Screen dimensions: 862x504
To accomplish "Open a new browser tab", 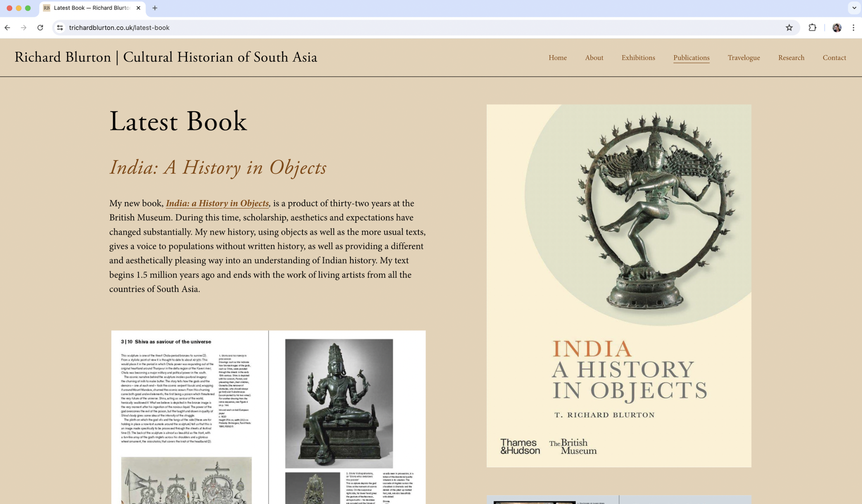I will click(x=155, y=8).
